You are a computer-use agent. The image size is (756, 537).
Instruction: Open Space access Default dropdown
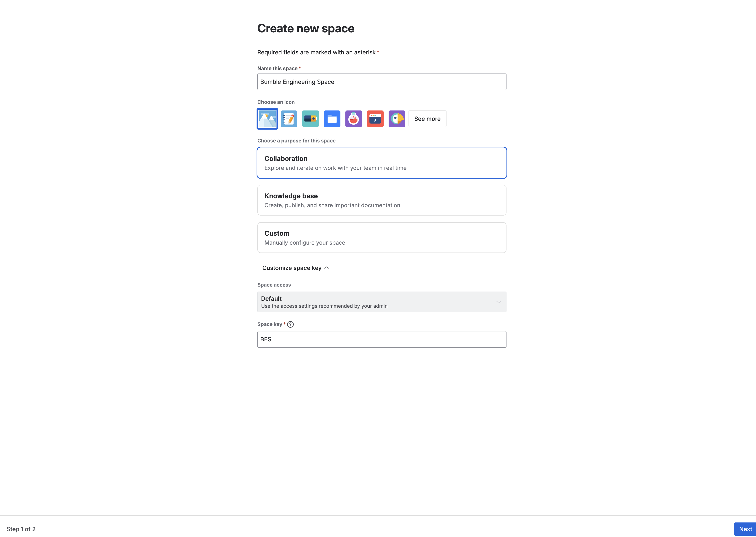382,302
